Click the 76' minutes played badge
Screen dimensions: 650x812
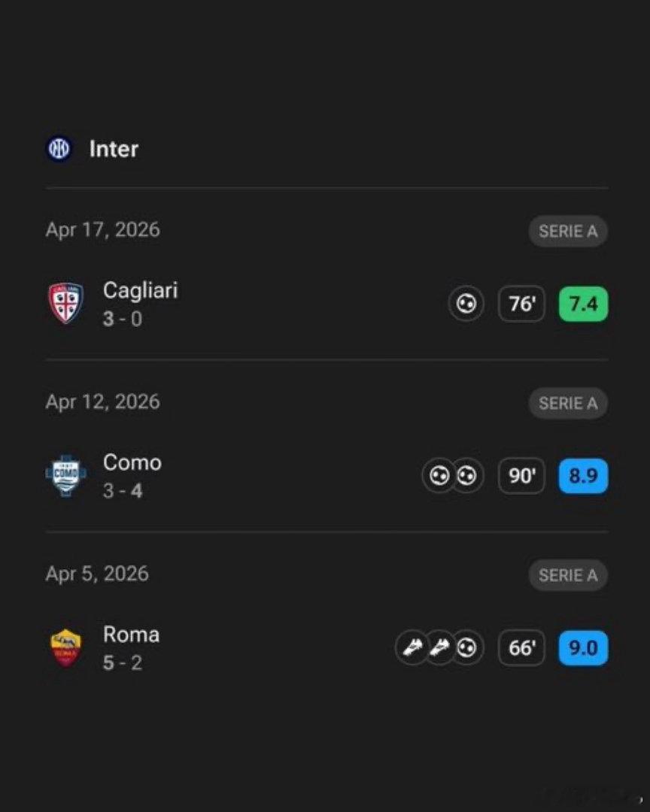tap(521, 304)
